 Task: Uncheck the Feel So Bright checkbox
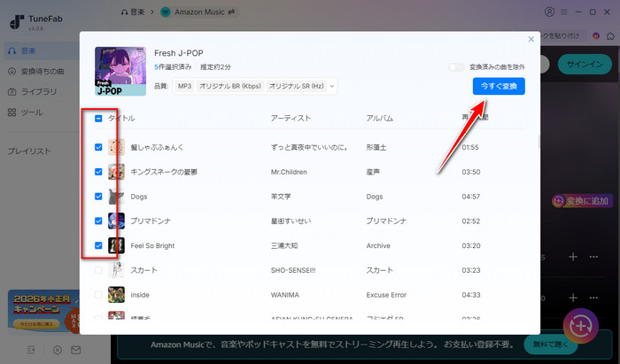(98, 245)
